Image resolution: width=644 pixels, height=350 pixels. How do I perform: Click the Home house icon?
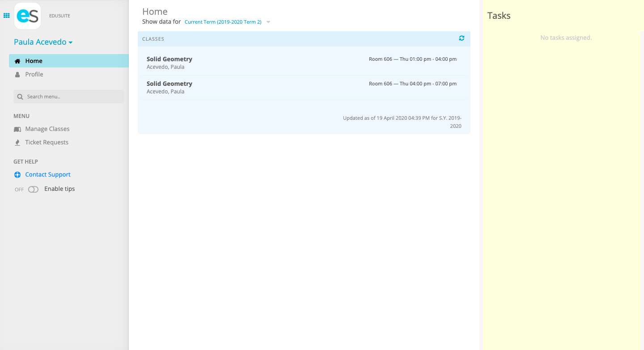(x=17, y=61)
